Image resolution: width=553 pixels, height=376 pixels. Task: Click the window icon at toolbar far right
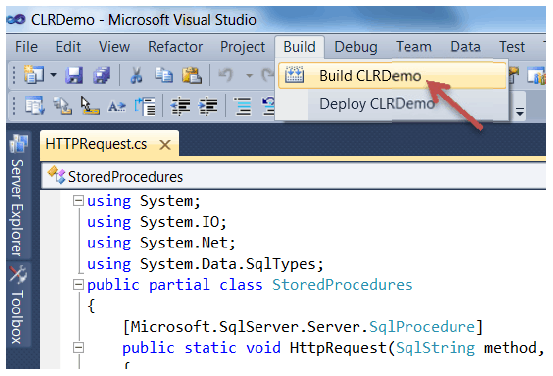536,75
